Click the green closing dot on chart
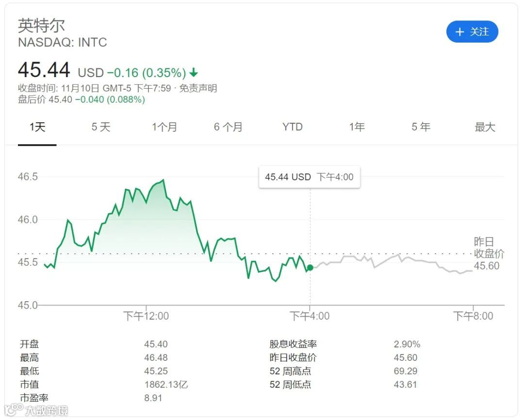The width and height of the screenshot is (524, 420). 310,268
